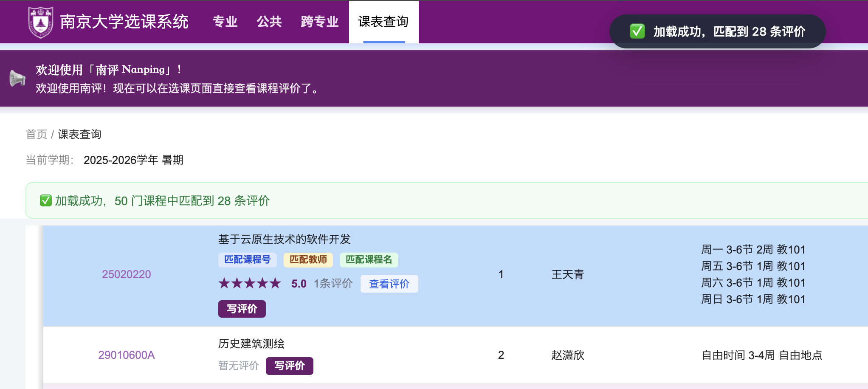Click 写评价 for 历史建筑测绘
Image resolution: width=868 pixels, height=389 pixels.
tap(290, 366)
